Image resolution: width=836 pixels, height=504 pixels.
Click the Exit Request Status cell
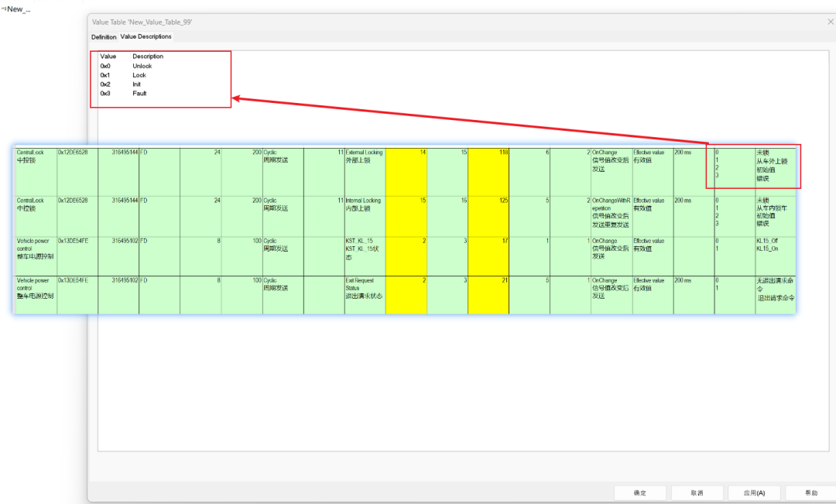click(x=364, y=288)
